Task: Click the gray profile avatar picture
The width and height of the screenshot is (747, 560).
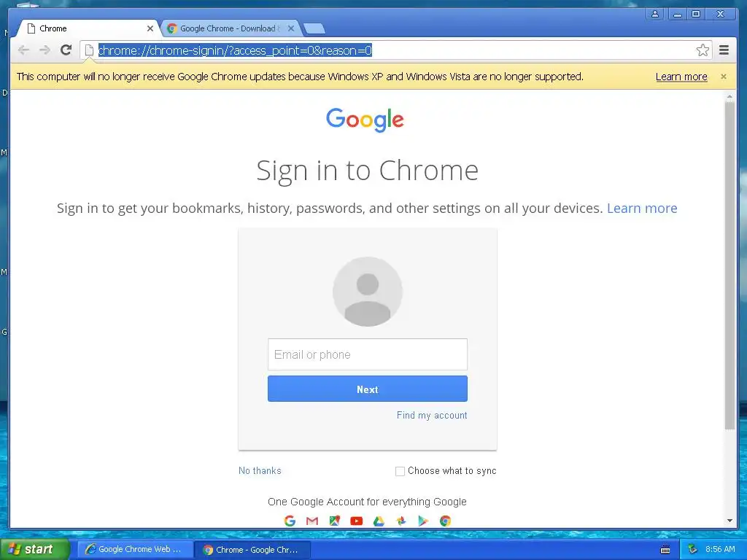Action: tap(368, 292)
